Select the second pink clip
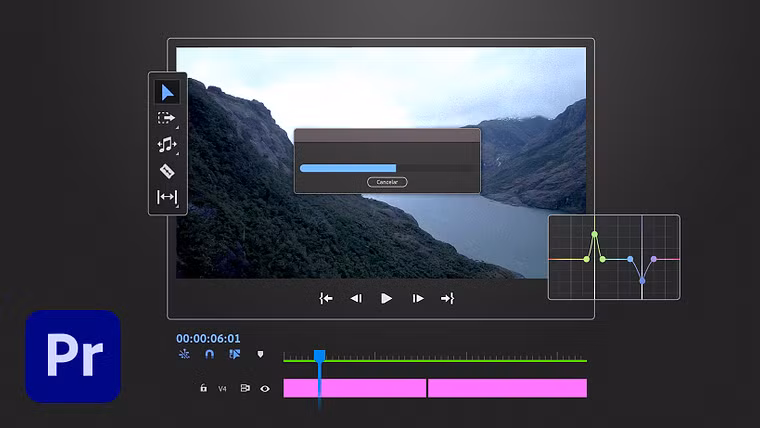The height and width of the screenshot is (428, 760). point(507,388)
